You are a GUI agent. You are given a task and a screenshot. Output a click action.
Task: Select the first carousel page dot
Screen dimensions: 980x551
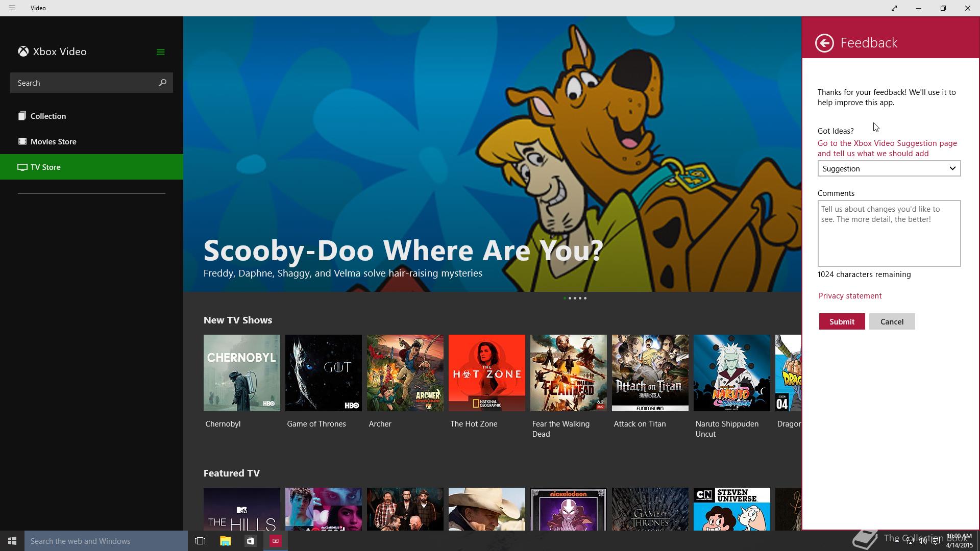tap(565, 298)
